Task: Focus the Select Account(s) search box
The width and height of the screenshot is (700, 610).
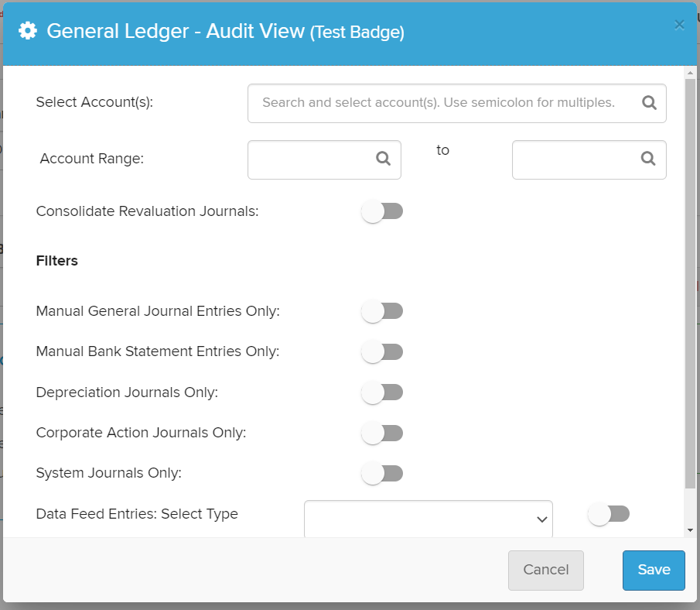Action: 441,103
